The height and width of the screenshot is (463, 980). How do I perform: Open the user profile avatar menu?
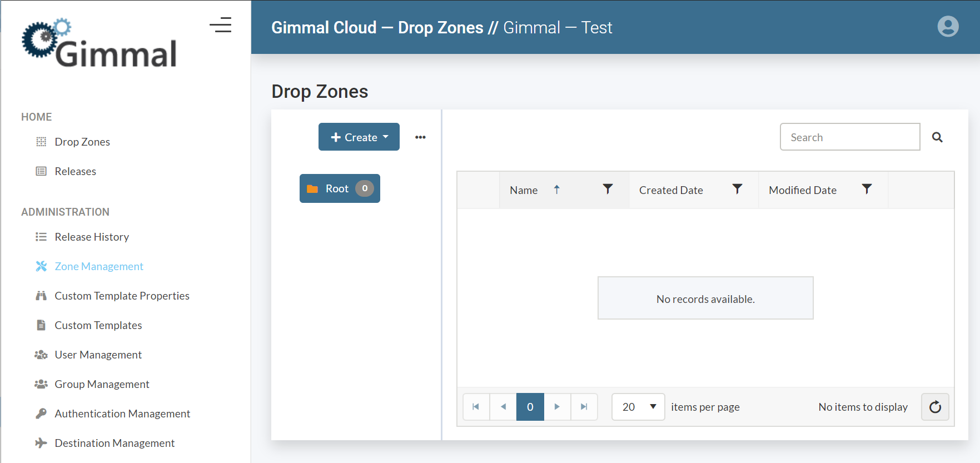pyautogui.click(x=948, y=27)
